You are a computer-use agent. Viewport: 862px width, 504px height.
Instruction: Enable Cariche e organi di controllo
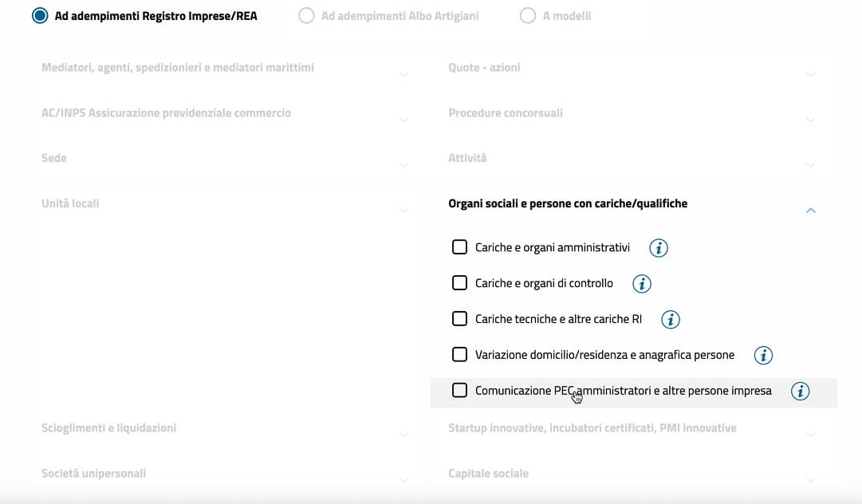tap(459, 282)
